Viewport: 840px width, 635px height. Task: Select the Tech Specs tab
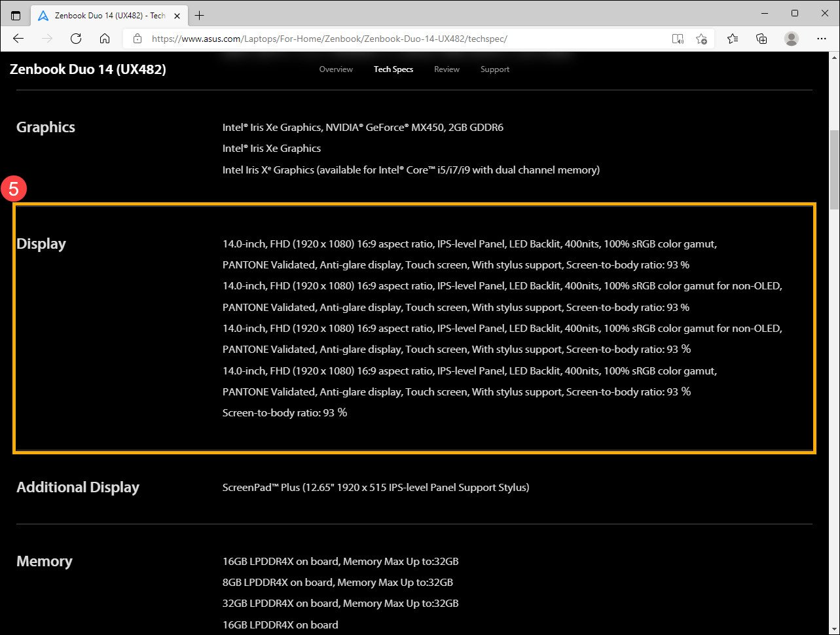[x=393, y=69]
